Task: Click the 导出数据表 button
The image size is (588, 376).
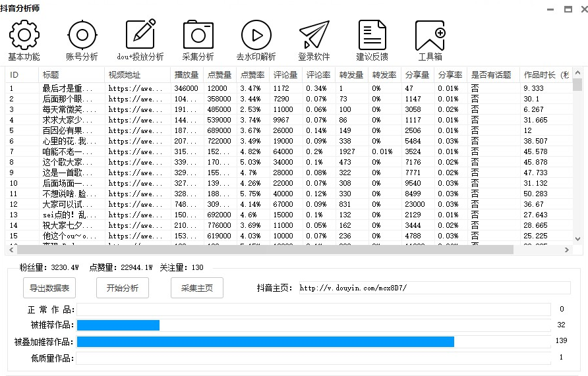Action: click(49, 288)
